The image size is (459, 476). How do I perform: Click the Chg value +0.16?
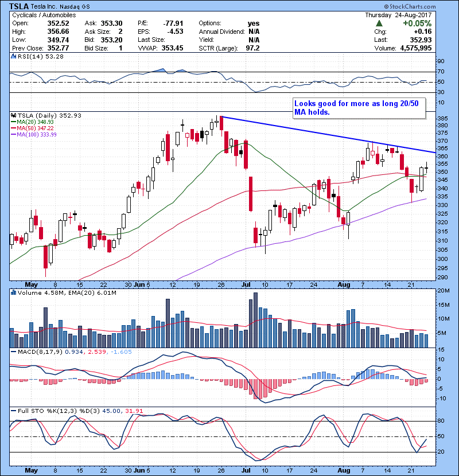pos(422,32)
